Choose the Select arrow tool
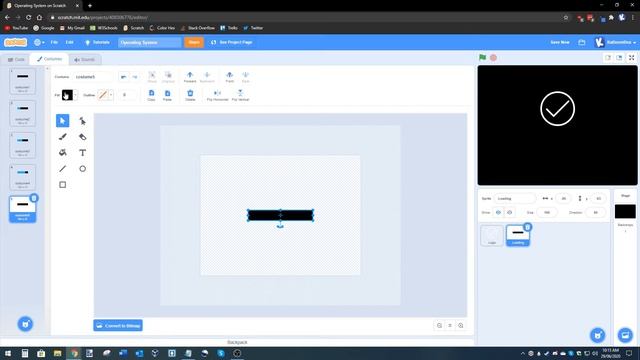Image resolution: width=640 pixels, height=360 pixels. point(62,121)
